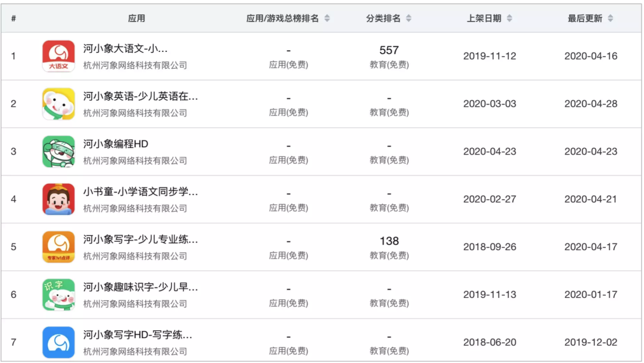Image resolution: width=644 pixels, height=363 pixels.
Task: Click release date 2018-09-26
Action: 490,247
